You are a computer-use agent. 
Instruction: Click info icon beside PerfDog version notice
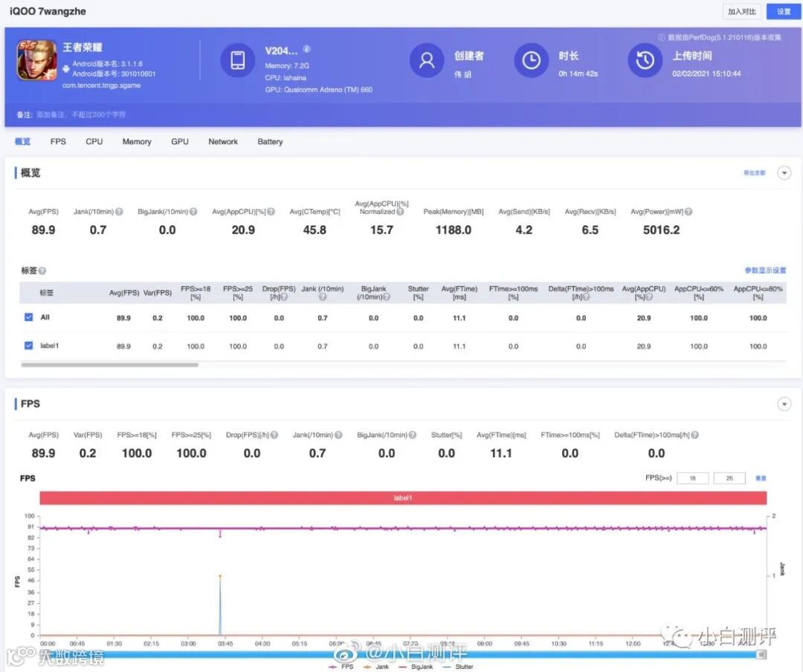pyautogui.click(x=661, y=37)
